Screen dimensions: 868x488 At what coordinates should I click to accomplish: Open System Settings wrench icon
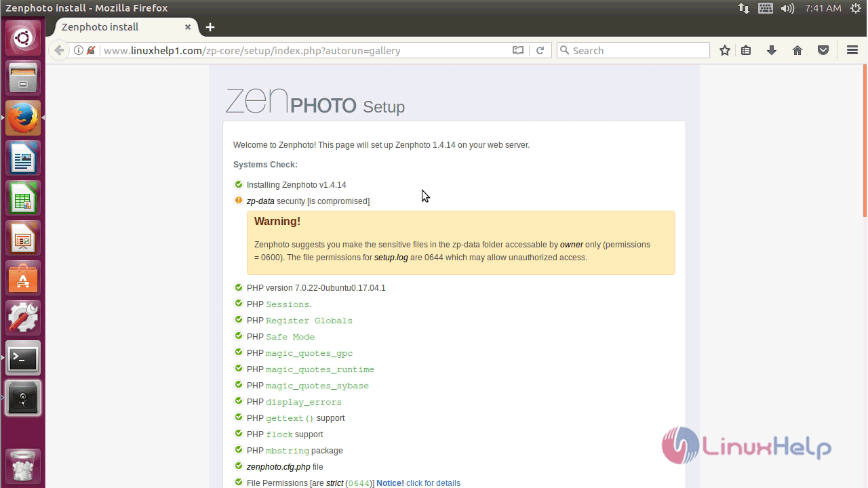click(23, 318)
